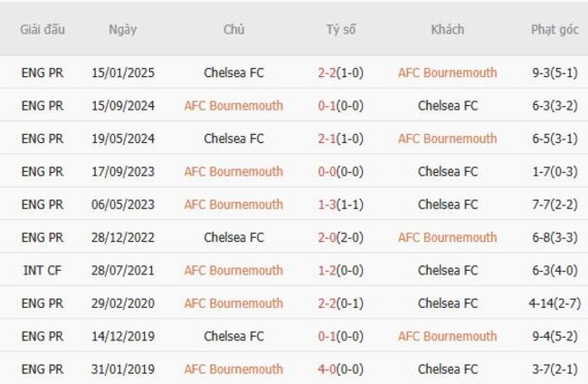This screenshot has height=384, width=588.
Task: Open the 4-0(0-0) score from 31/01/2019
Action: click(341, 369)
